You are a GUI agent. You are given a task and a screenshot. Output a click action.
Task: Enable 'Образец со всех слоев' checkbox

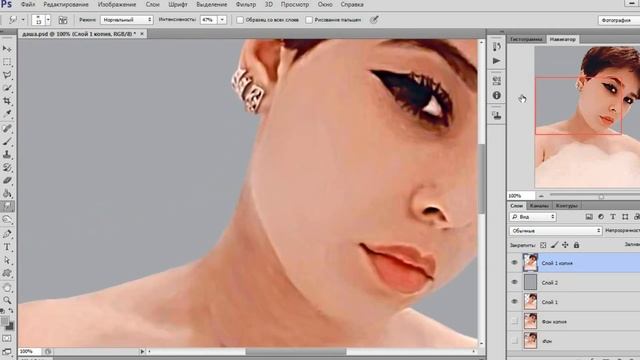(240, 20)
